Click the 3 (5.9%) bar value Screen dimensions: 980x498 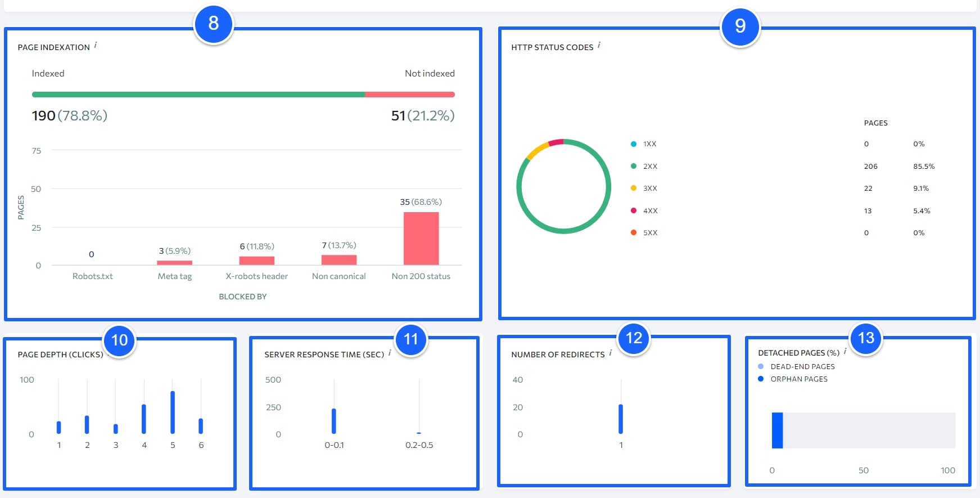175,251
